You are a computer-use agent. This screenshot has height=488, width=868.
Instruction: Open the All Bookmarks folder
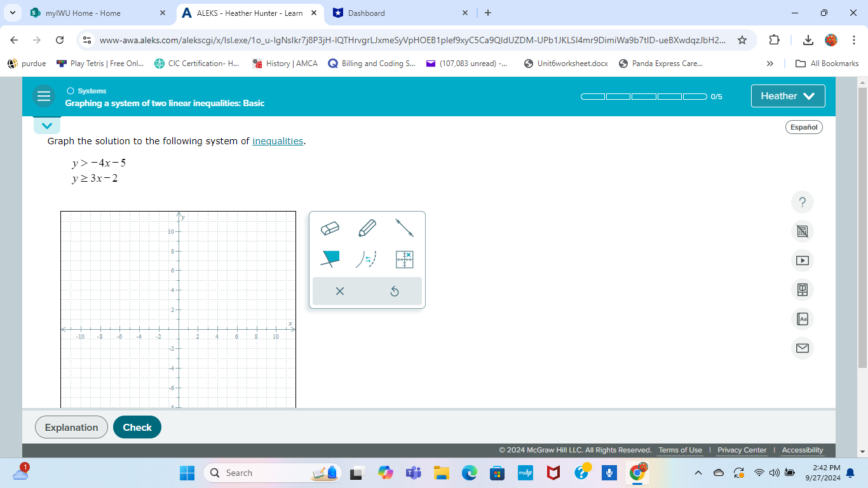pyautogui.click(x=827, y=64)
